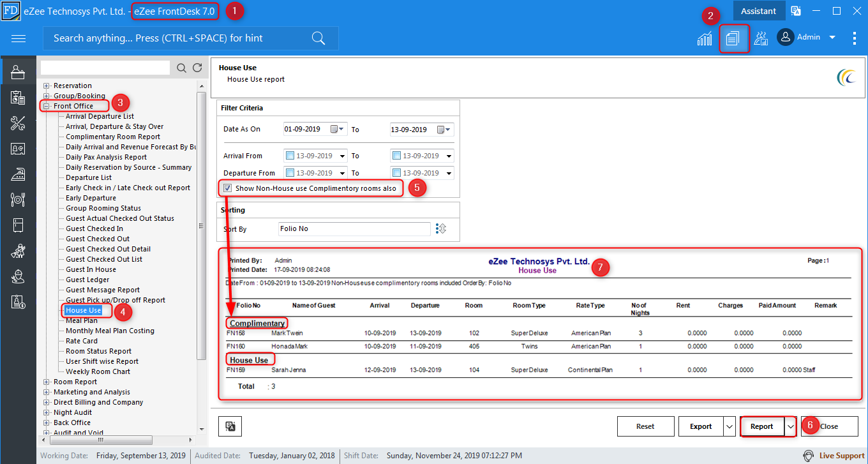Screen dimensions: 868x464
Task: Select the Guest In House report
Action: [91, 269]
